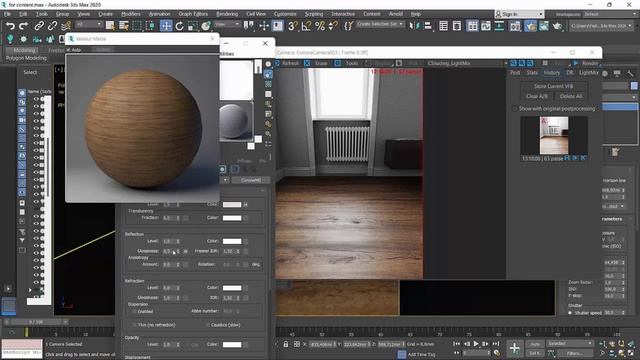Open the reference coordinate system View dropdown
The width and height of the screenshot is (640, 360).
(227, 24)
